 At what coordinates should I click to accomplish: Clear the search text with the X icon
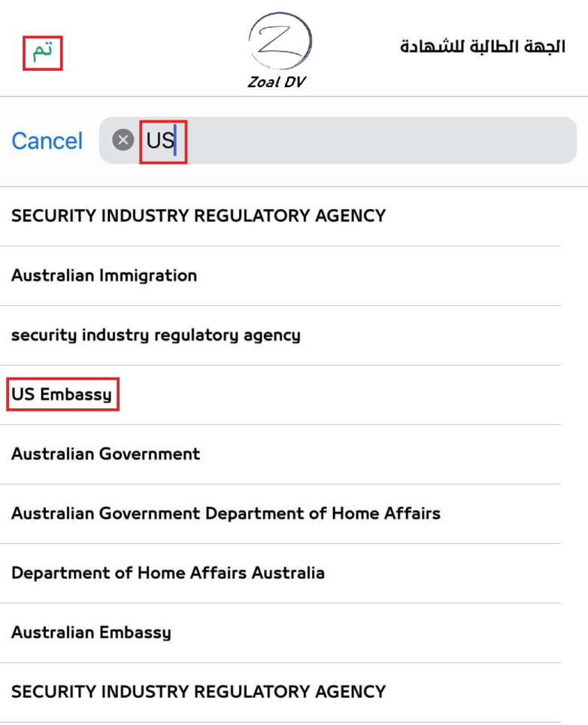(123, 140)
